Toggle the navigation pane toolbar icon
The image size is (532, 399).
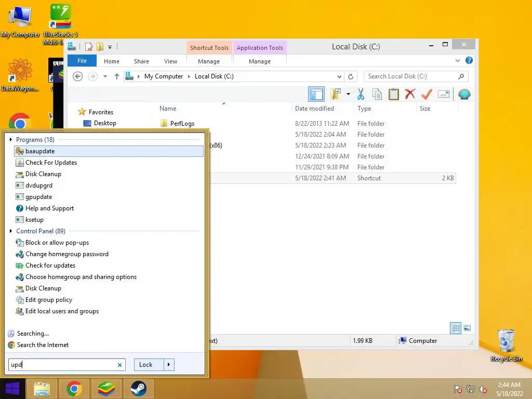coord(316,94)
